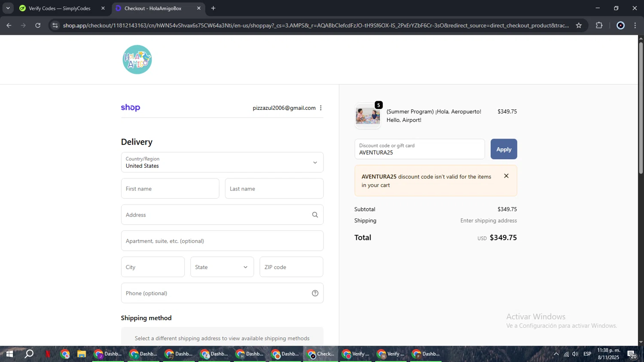Open pinned Chrome icon in taskbar
This screenshot has height=362, width=644.
[x=65, y=354]
